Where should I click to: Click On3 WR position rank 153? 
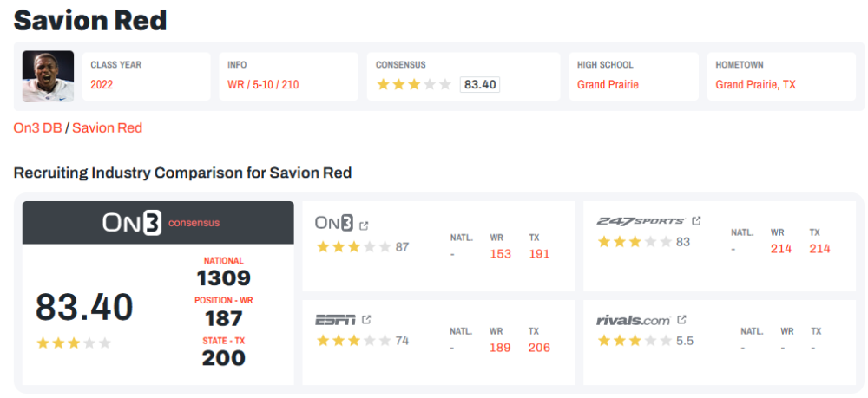pyautogui.click(x=501, y=254)
